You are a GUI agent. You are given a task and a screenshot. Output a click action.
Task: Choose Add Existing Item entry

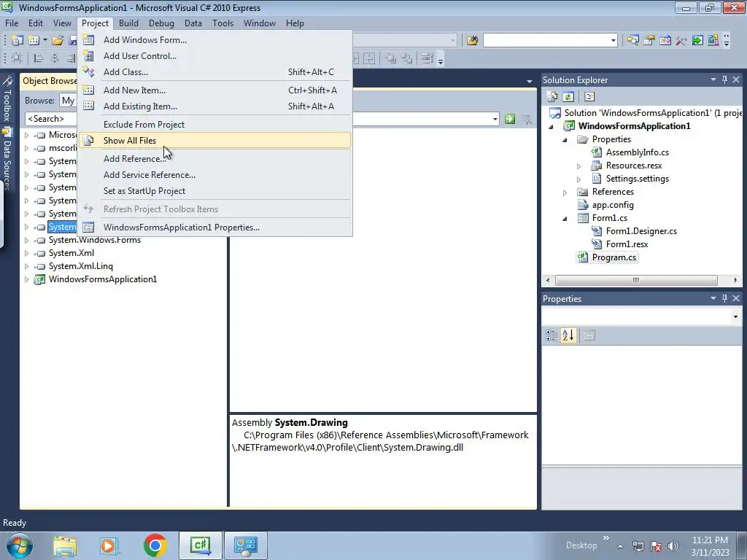215,106
